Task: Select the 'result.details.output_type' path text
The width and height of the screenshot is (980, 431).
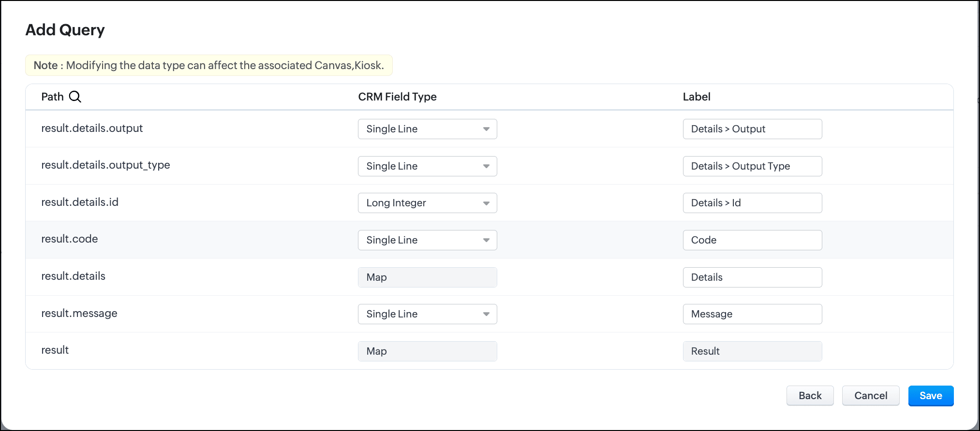Action: click(105, 165)
